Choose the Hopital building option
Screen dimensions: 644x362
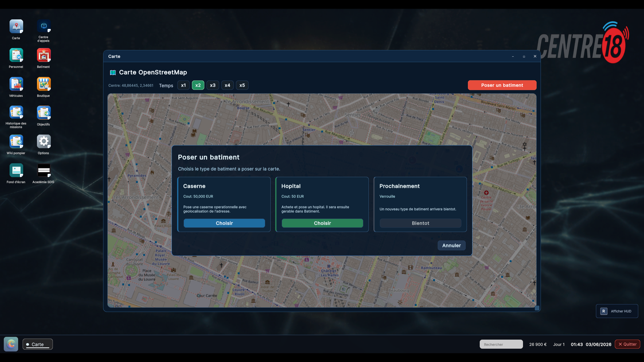pyautogui.click(x=322, y=223)
